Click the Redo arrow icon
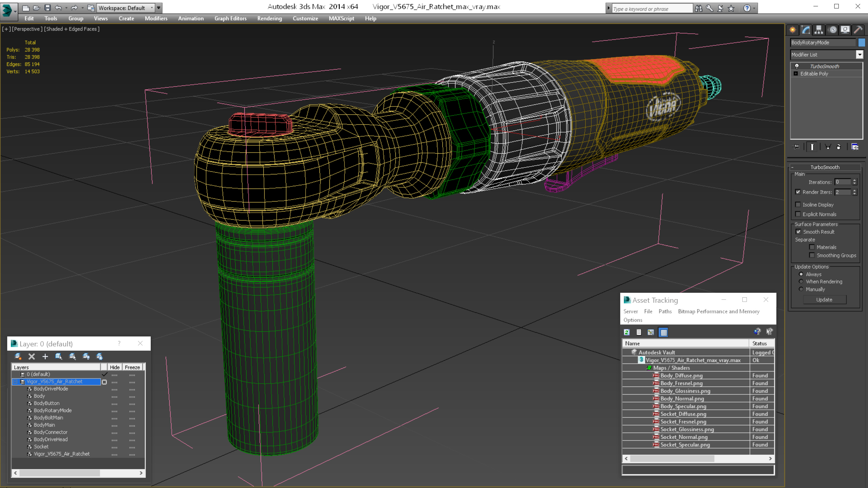 click(74, 8)
